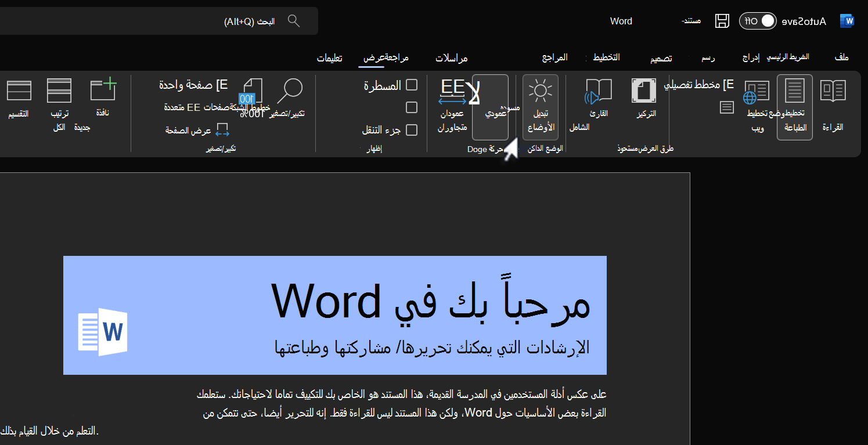Select the View (عرض) tab
Viewport: 868px width, 445px height.
coord(373,57)
